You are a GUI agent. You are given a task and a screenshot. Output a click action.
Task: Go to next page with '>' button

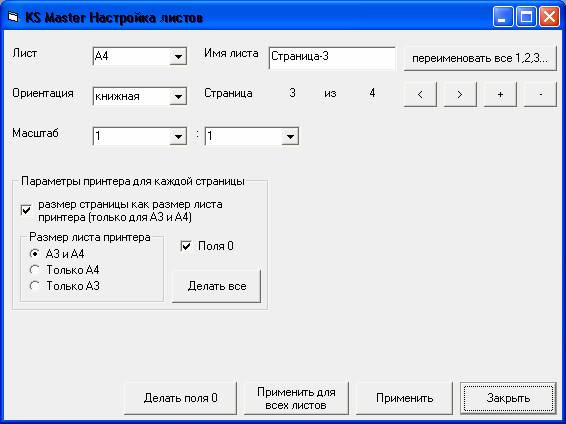[x=460, y=94]
